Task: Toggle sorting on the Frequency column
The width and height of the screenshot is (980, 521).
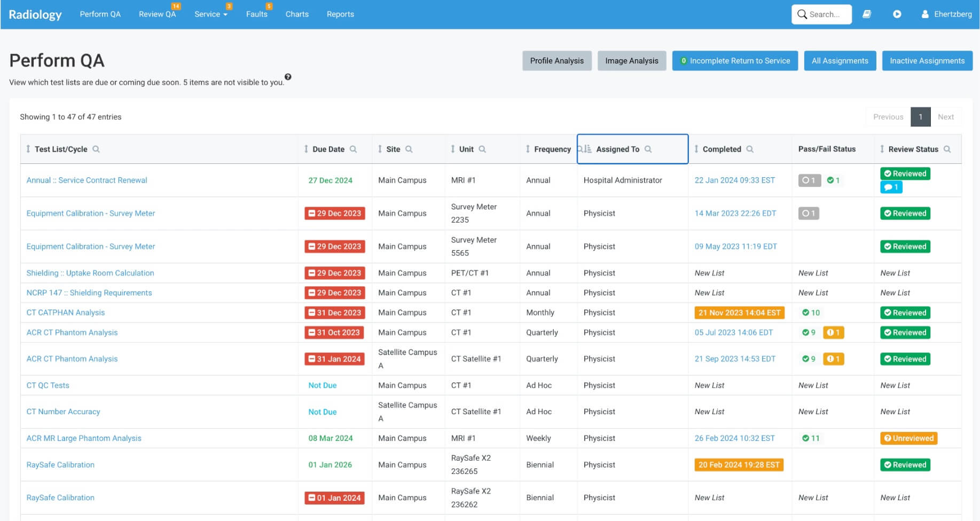Action: point(527,149)
